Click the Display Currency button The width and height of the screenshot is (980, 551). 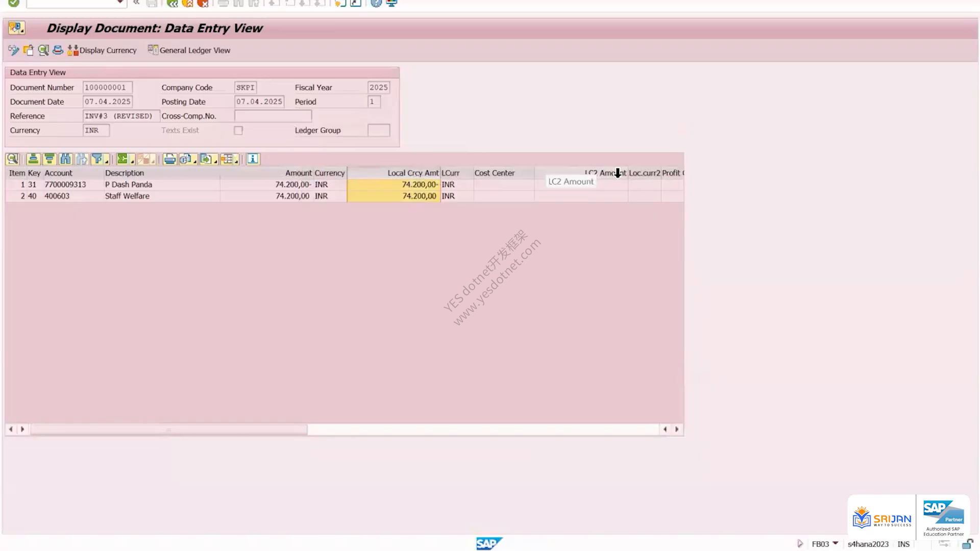coord(102,50)
